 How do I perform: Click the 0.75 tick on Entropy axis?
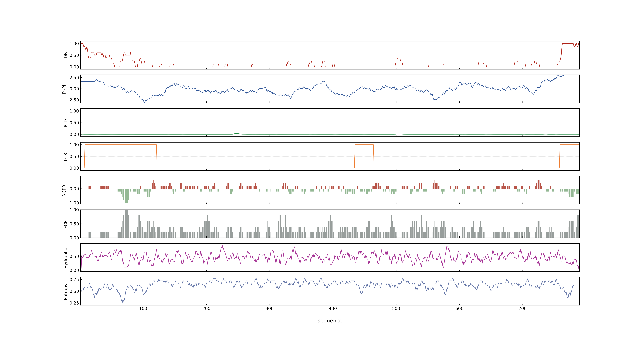click(x=74, y=280)
